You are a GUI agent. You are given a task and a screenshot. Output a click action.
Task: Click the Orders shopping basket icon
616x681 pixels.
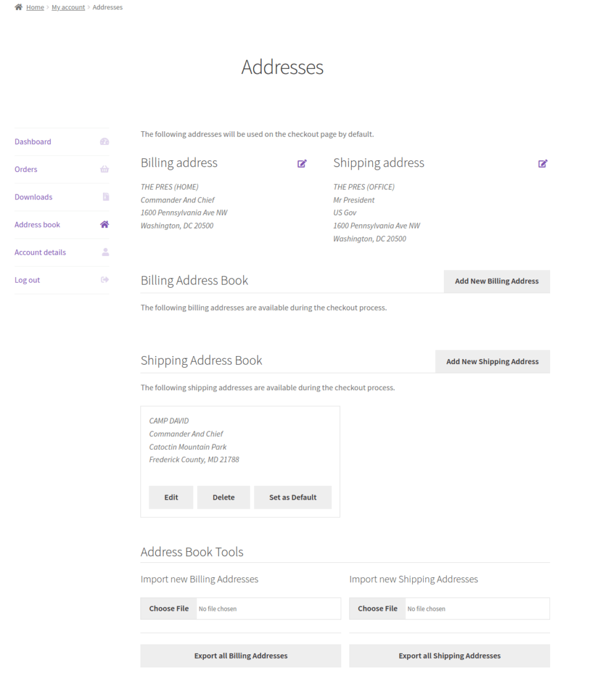(104, 169)
